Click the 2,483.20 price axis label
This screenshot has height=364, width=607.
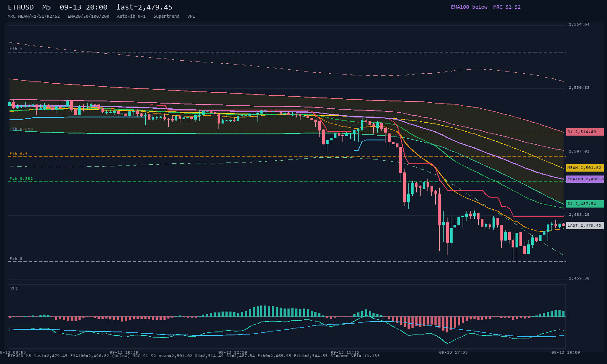pyautogui.click(x=579, y=214)
